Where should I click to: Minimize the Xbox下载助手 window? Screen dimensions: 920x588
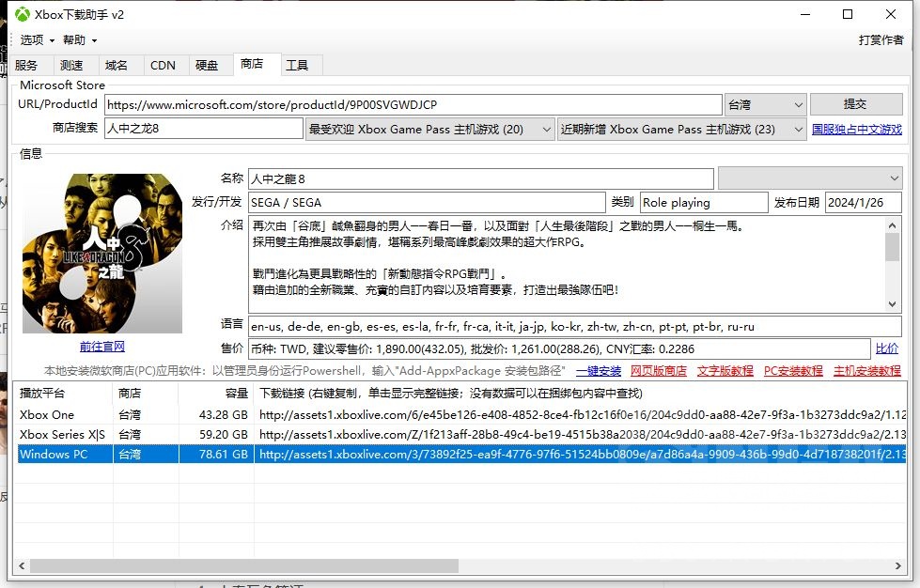tap(805, 14)
